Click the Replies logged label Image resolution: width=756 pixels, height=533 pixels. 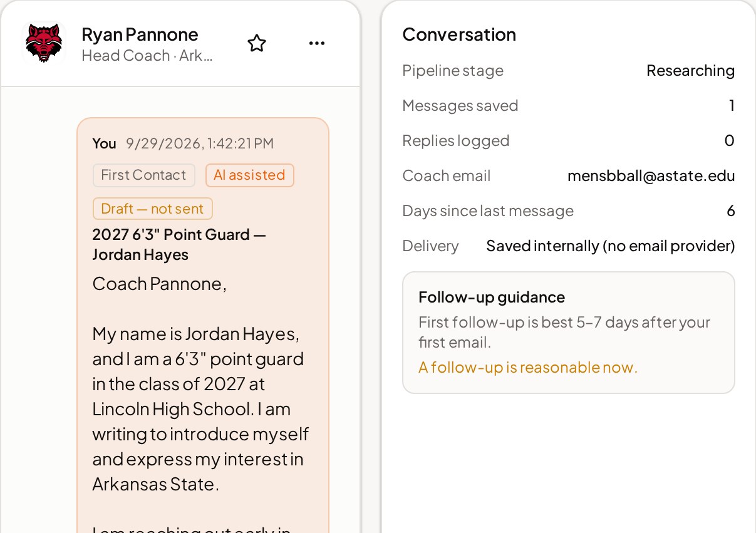(456, 141)
